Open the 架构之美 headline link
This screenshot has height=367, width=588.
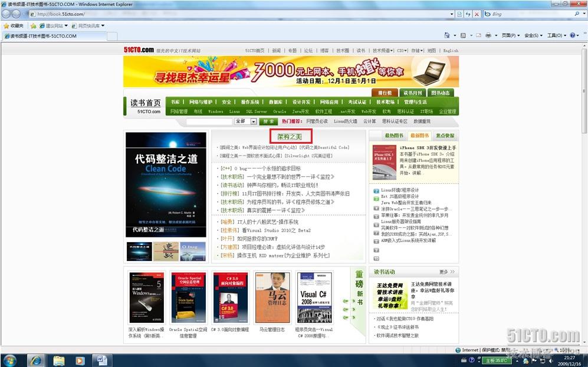290,137
